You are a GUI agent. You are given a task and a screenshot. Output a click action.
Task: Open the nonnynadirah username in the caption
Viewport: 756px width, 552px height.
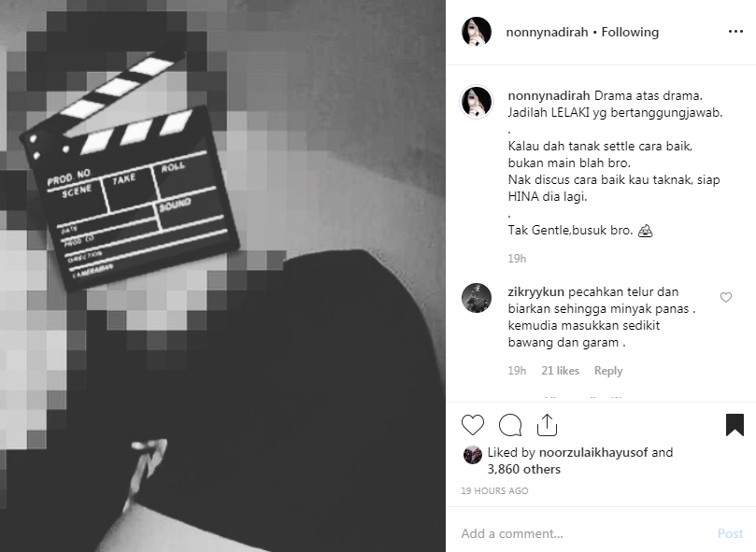coord(549,95)
